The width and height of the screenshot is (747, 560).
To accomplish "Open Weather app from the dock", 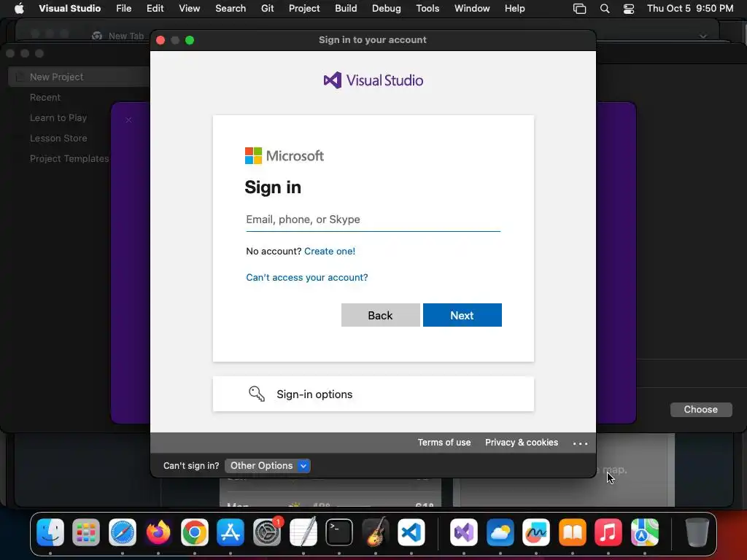I will [x=500, y=532].
